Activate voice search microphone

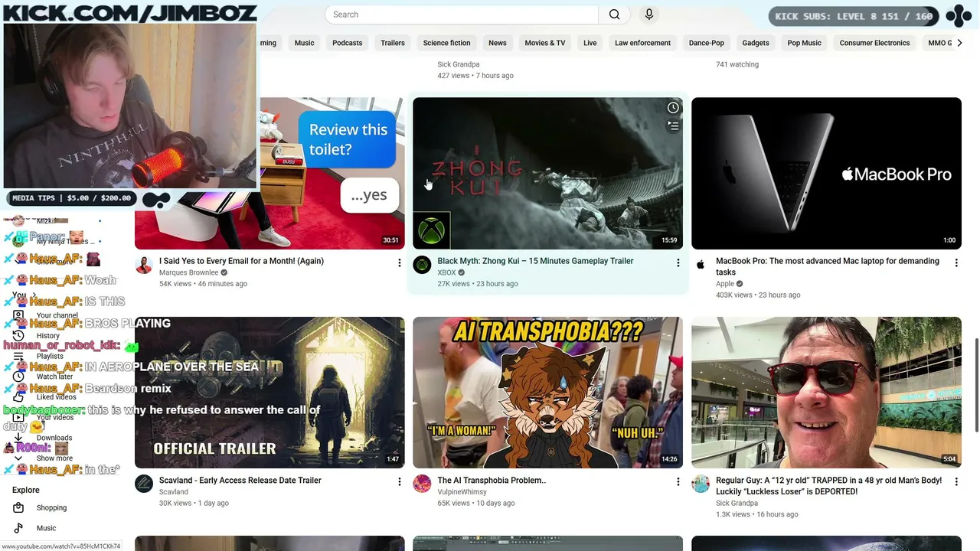pos(649,15)
